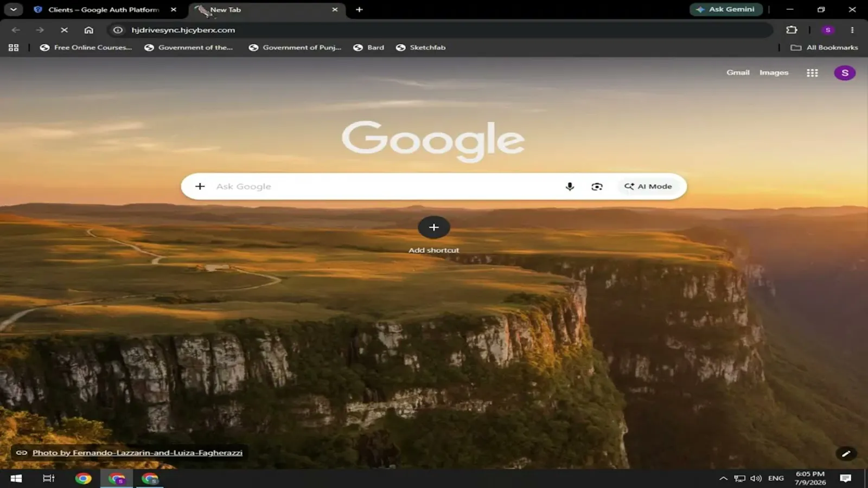Expand the All Bookmarks folder
The height and width of the screenshot is (488, 868).
825,48
